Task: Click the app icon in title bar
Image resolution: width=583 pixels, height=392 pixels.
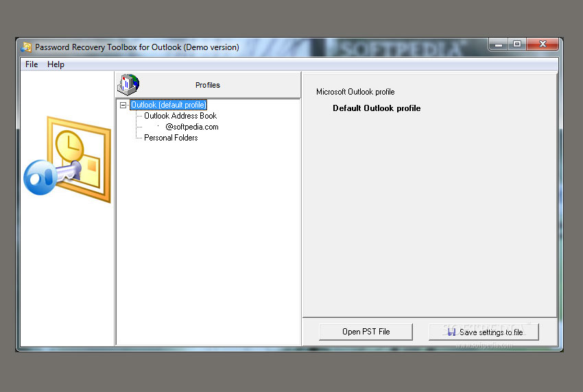Action: coord(26,47)
